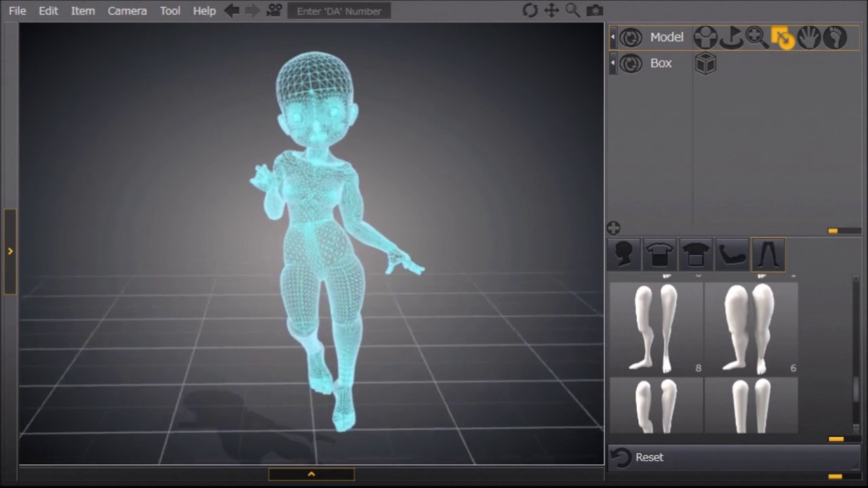Click the undo back arrow
Image resolution: width=868 pixels, height=488 pixels.
231,10
